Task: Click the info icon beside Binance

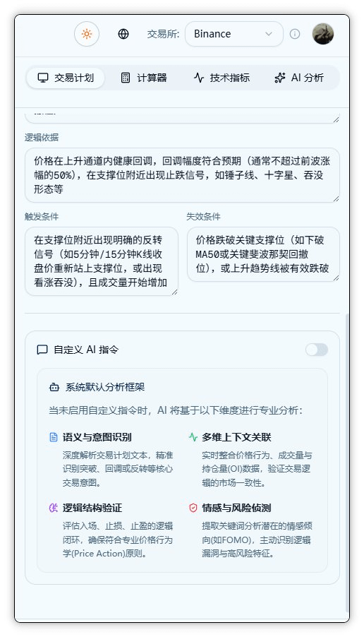Action: coord(295,34)
